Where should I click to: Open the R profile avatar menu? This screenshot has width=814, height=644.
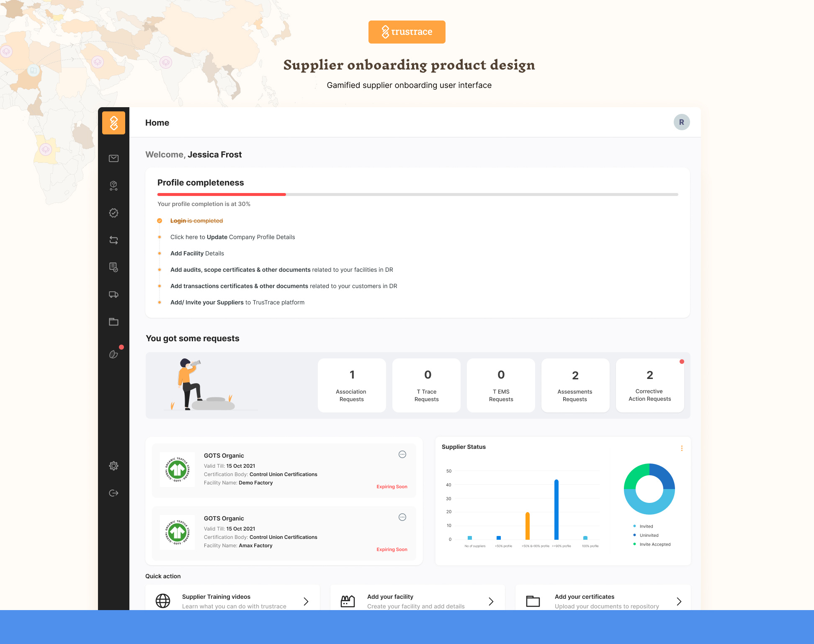click(x=681, y=122)
